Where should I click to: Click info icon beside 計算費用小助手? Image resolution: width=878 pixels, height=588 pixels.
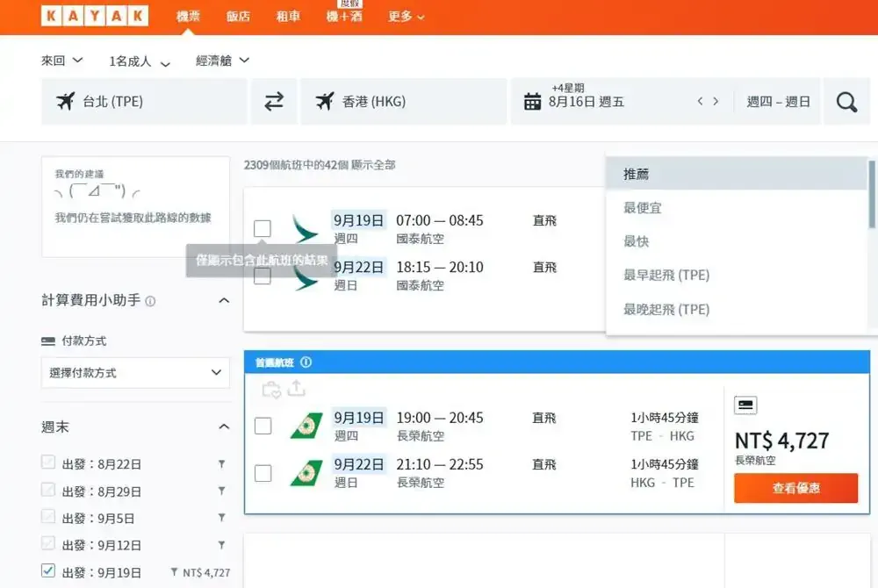150,301
